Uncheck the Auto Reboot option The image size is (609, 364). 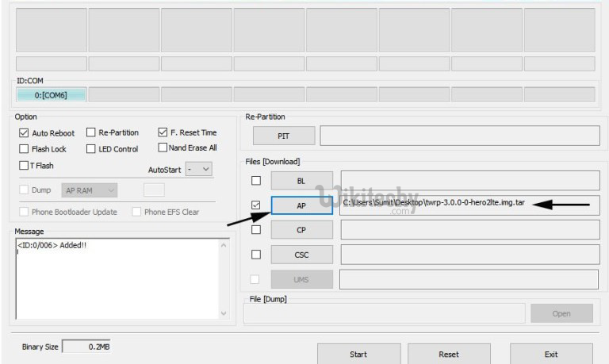[x=24, y=133]
